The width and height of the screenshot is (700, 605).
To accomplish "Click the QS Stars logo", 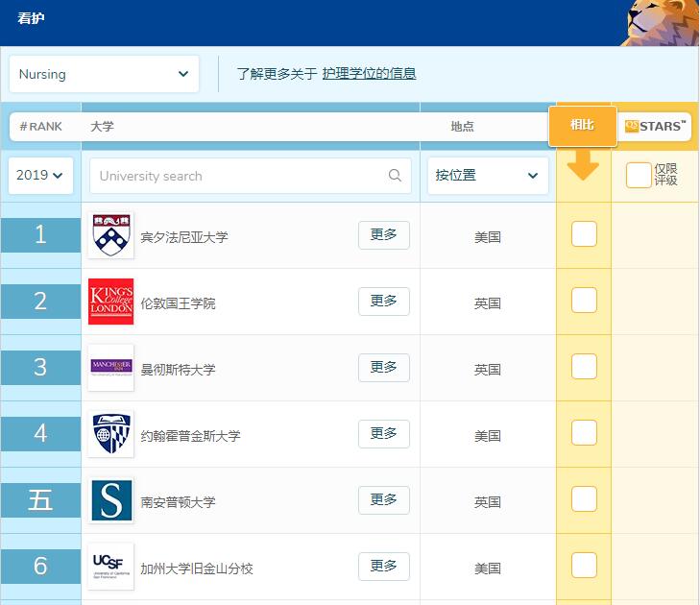I will pyautogui.click(x=656, y=126).
